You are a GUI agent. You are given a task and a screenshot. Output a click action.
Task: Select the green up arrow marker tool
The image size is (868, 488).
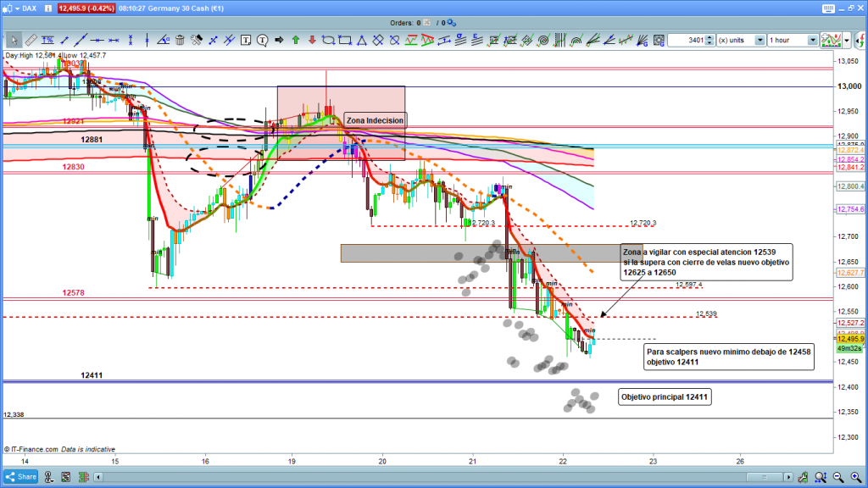(295, 40)
